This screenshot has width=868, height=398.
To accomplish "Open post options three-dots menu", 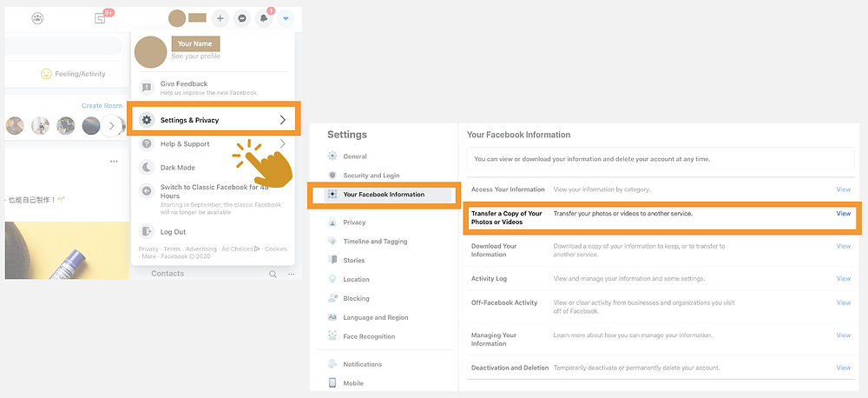I will coord(114,162).
